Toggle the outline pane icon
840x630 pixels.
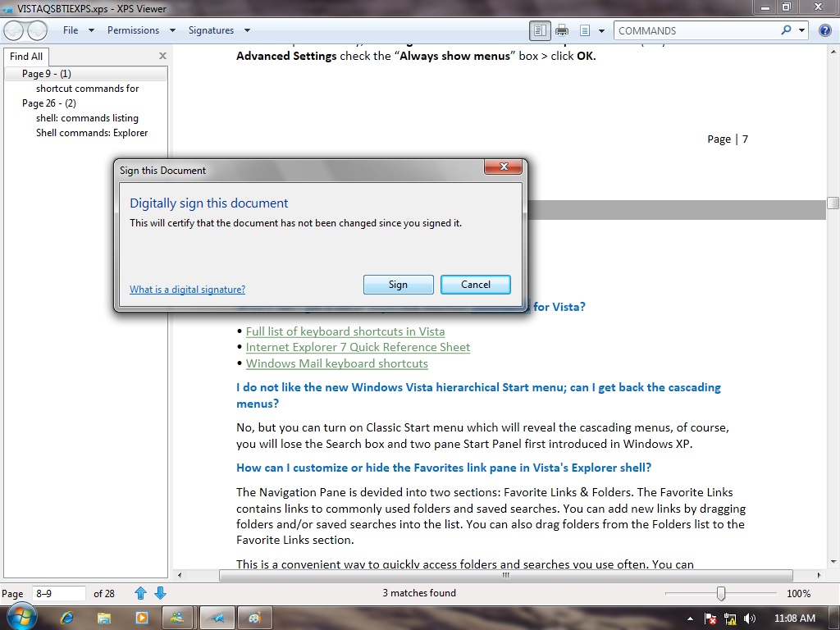tap(540, 30)
